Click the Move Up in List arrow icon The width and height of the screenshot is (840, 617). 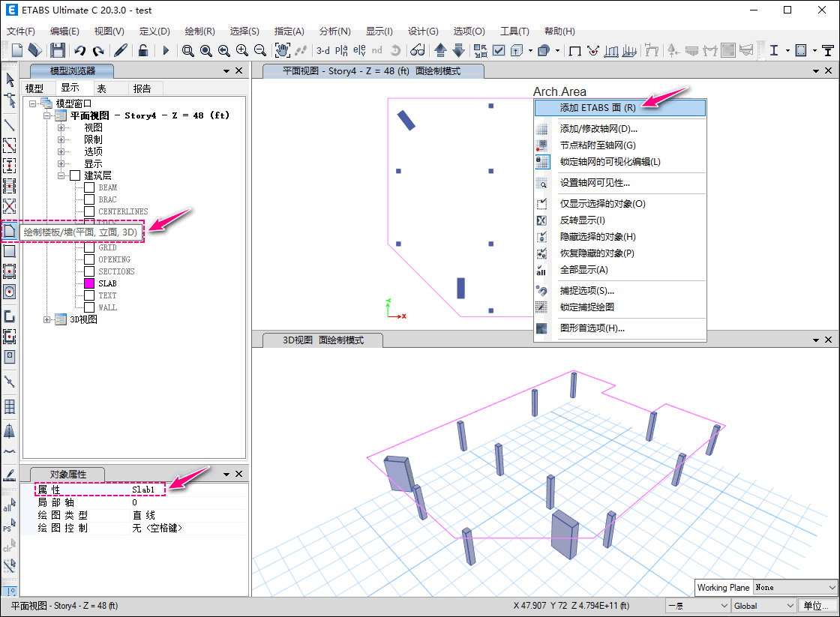[x=440, y=50]
